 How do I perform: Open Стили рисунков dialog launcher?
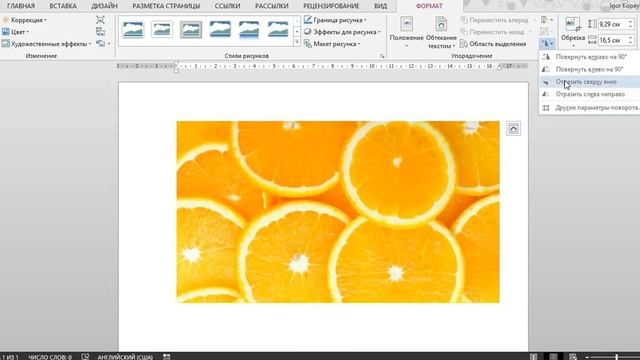(x=382, y=56)
